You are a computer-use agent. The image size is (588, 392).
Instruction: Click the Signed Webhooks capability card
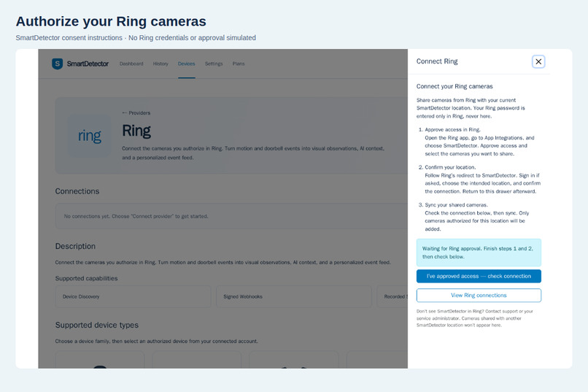tap(293, 296)
